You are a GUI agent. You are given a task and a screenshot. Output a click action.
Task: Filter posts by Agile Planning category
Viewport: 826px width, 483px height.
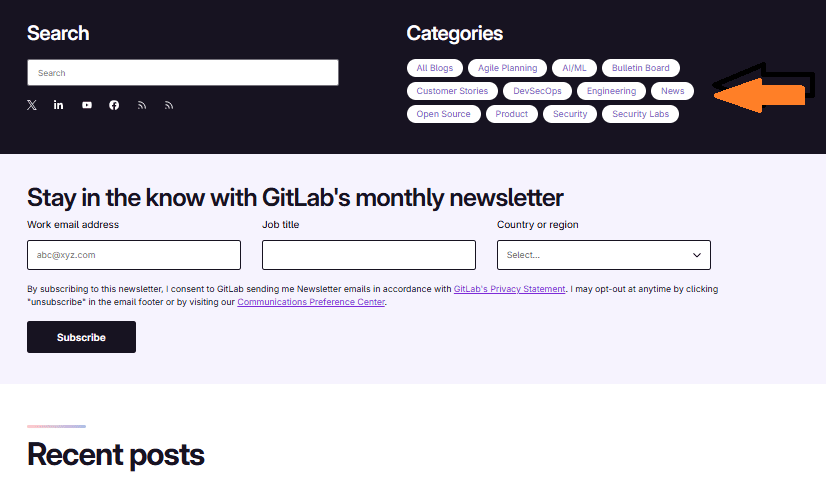tap(507, 68)
